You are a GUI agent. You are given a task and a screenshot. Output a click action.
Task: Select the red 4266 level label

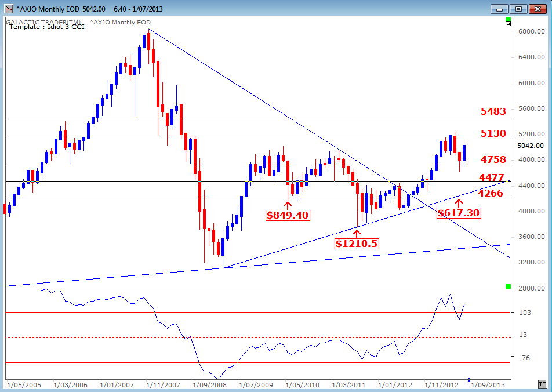coord(491,193)
